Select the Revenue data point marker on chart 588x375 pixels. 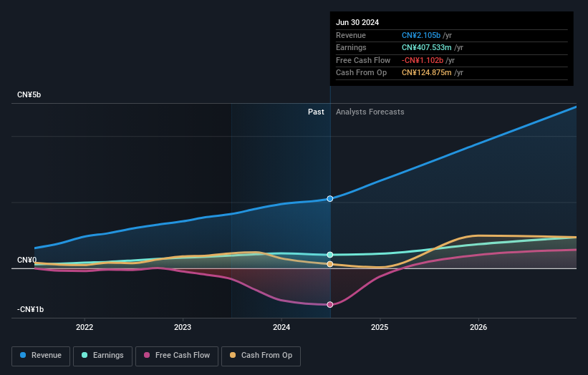coord(330,198)
